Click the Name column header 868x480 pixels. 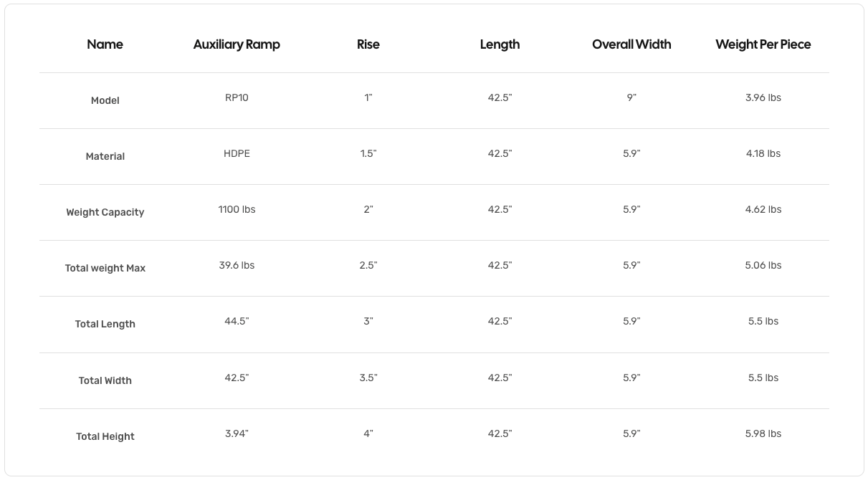point(105,44)
